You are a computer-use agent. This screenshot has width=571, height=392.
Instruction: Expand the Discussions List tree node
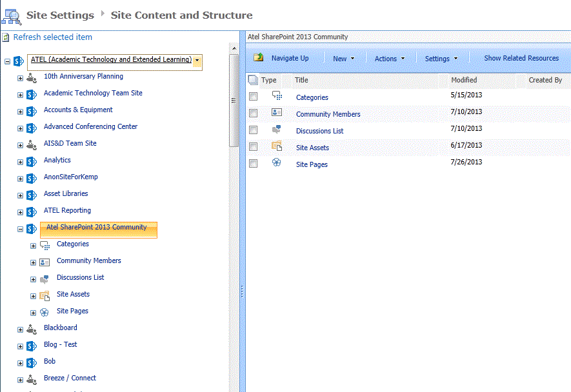(x=33, y=280)
